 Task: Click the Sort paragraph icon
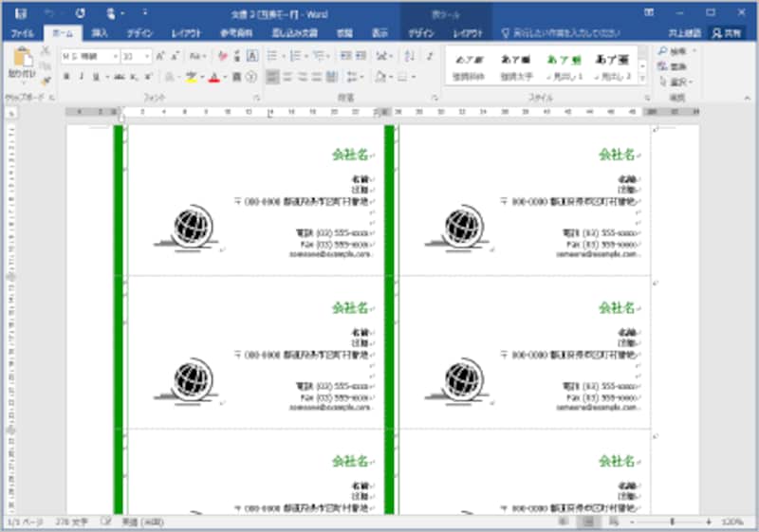[410, 56]
